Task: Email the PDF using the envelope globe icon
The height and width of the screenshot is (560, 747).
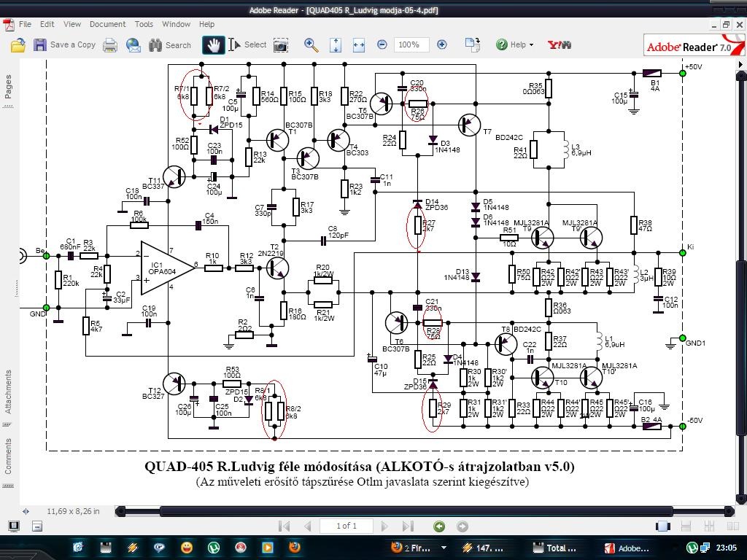Action: point(133,45)
